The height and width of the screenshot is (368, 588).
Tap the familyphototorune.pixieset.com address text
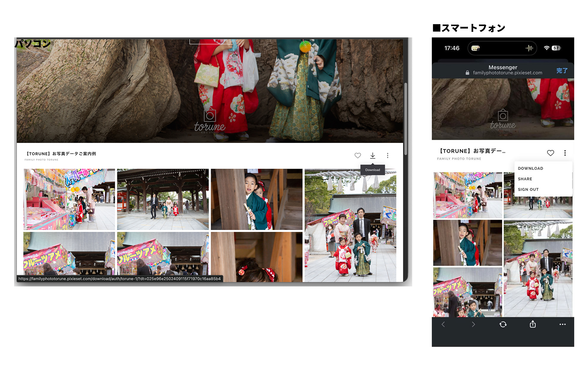click(x=507, y=73)
